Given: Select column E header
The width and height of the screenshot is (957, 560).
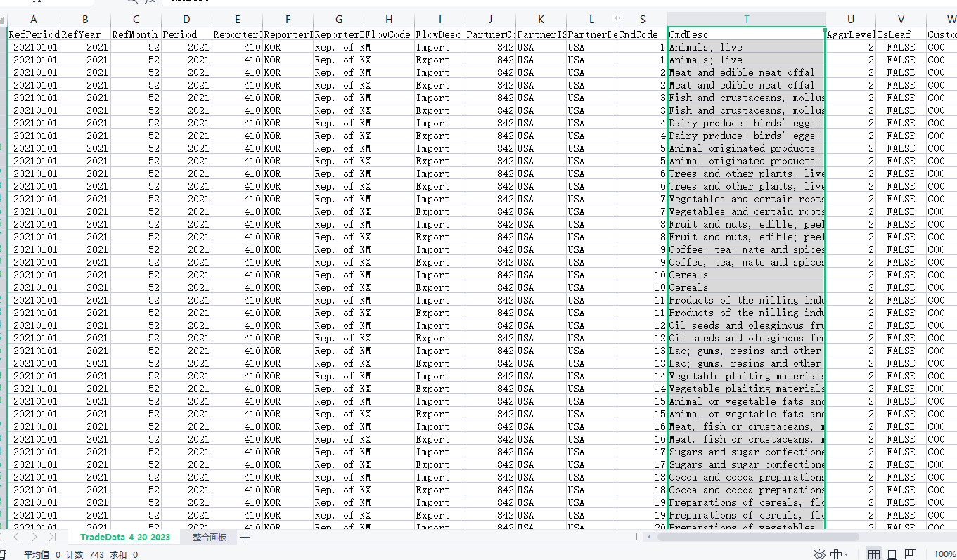Looking at the screenshot, I should click(x=237, y=20).
